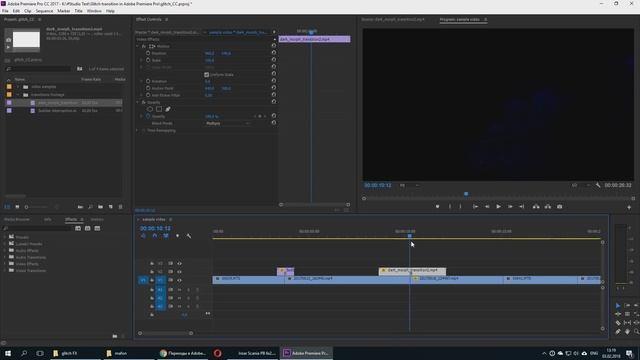Export frame with camera icon
640x360 pixels.
coord(560,207)
